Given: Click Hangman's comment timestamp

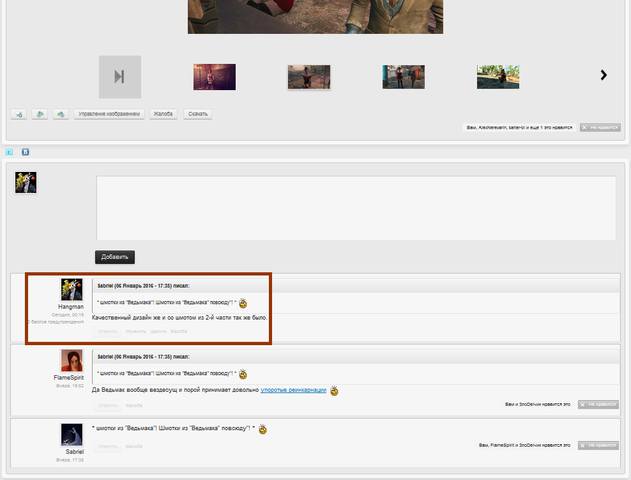Looking at the screenshot, I should [68, 315].
